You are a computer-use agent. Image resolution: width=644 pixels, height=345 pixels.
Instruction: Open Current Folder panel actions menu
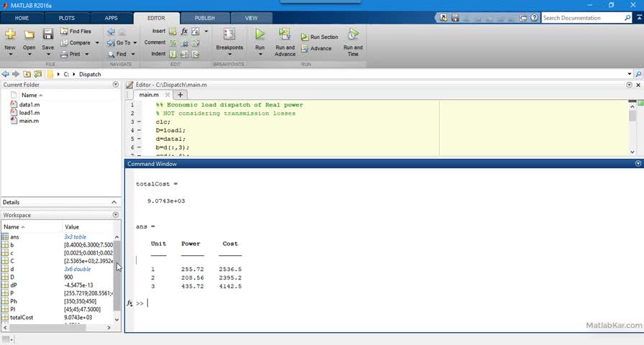pos(116,85)
